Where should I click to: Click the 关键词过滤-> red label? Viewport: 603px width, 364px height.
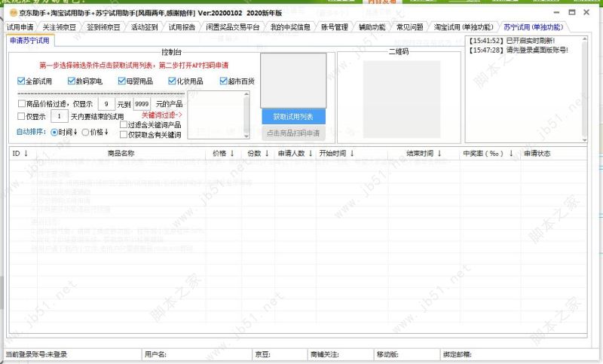pos(161,115)
